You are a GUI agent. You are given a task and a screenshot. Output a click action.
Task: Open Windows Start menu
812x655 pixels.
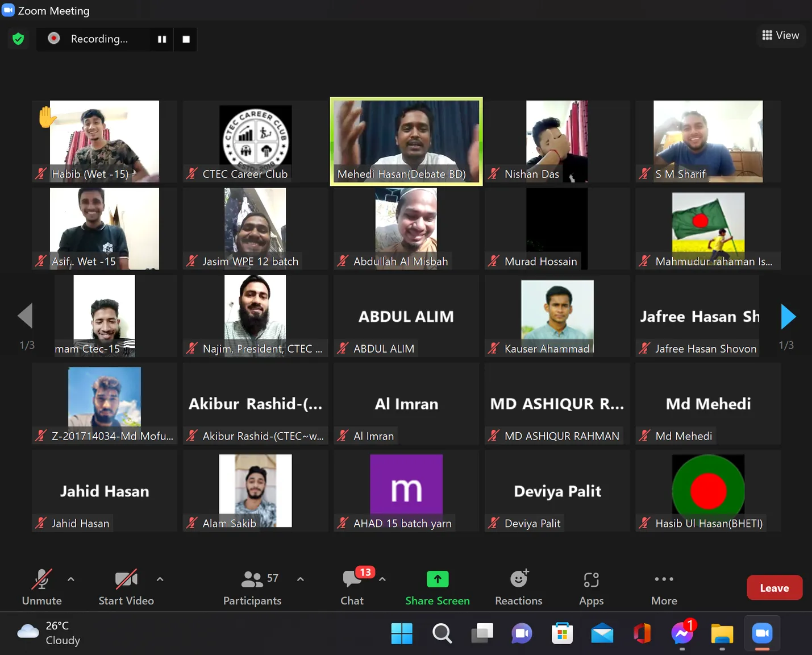coord(402,633)
